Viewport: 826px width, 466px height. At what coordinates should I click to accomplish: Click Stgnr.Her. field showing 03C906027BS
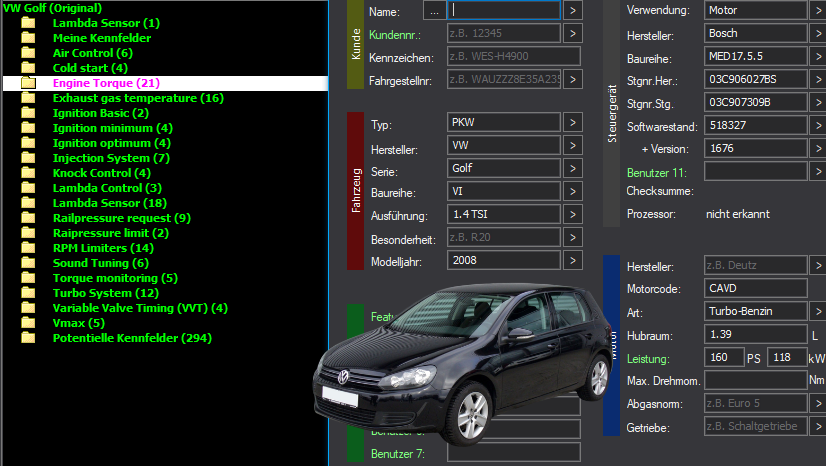pos(756,80)
